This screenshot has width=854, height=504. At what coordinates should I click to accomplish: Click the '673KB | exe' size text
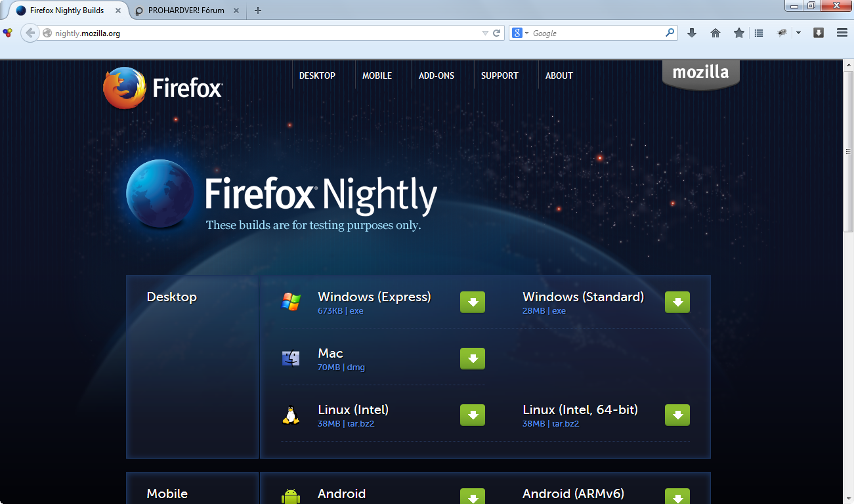click(x=340, y=311)
